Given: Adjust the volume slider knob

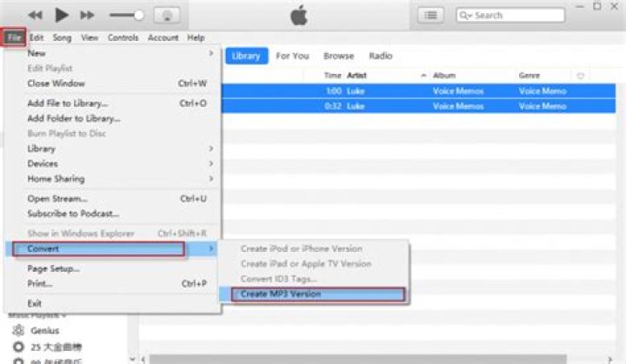Looking at the screenshot, I should (138, 16).
